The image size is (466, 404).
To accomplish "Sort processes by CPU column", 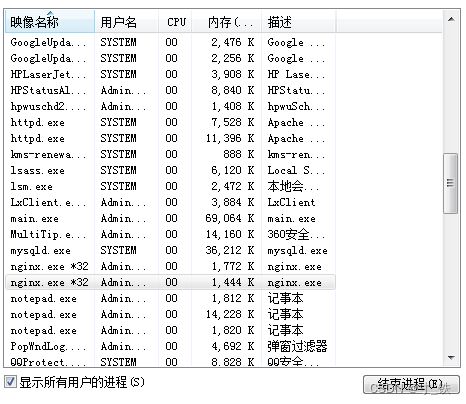I will click(x=175, y=22).
